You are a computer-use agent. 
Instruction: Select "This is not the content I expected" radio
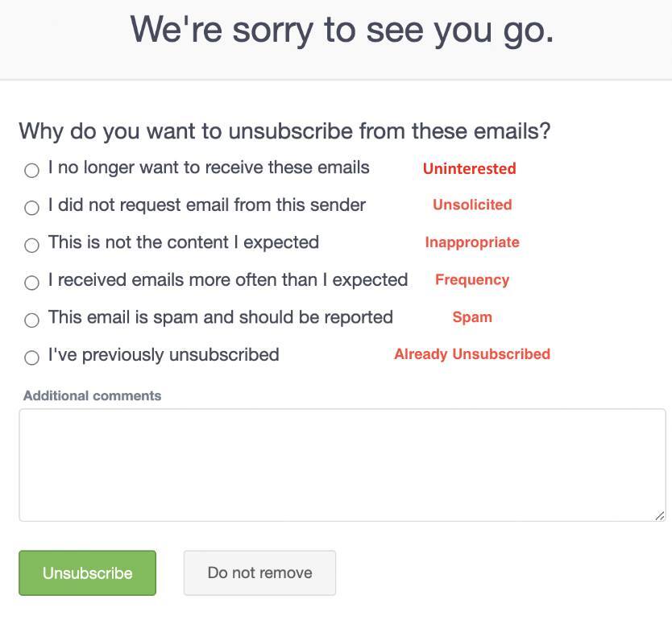(x=31, y=245)
